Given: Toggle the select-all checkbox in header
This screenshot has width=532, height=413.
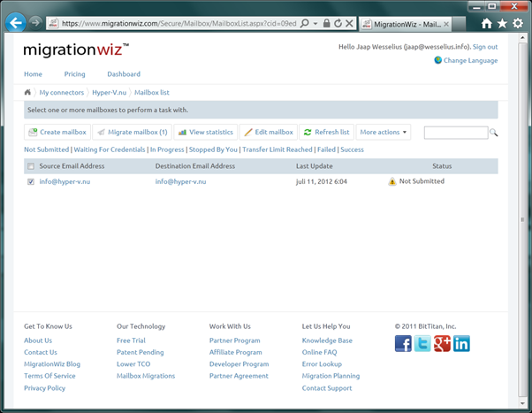Looking at the screenshot, I should coord(31,166).
